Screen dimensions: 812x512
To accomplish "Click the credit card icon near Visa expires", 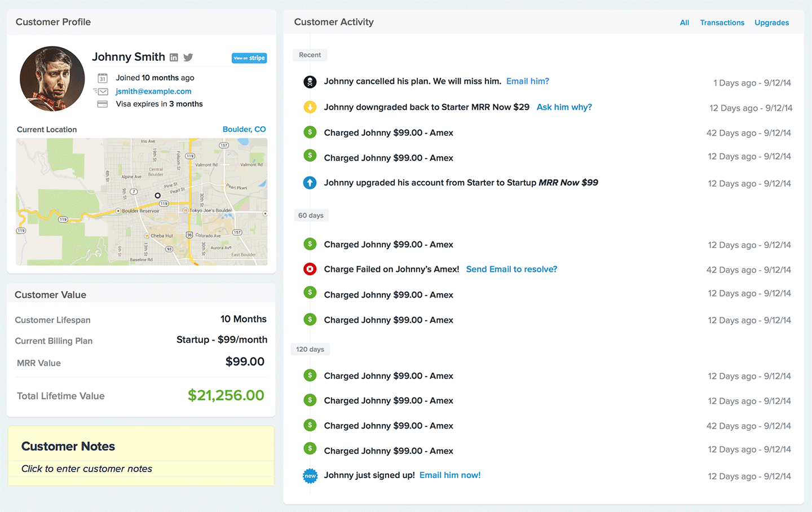I will [103, 104].
